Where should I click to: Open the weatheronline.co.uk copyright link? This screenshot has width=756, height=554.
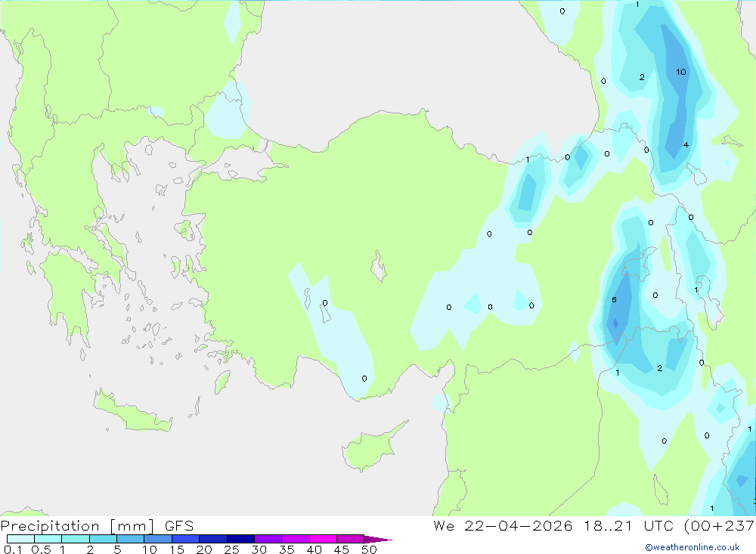pos(692,547)
